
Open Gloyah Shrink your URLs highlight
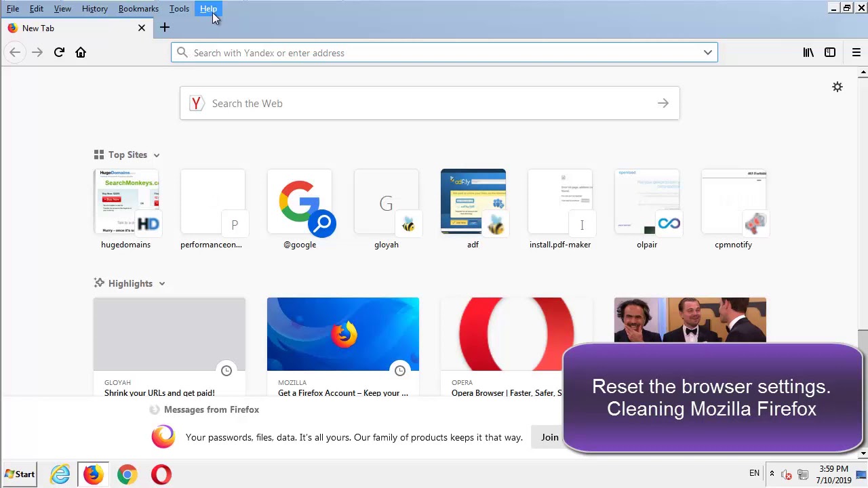(x=170, y=347)
